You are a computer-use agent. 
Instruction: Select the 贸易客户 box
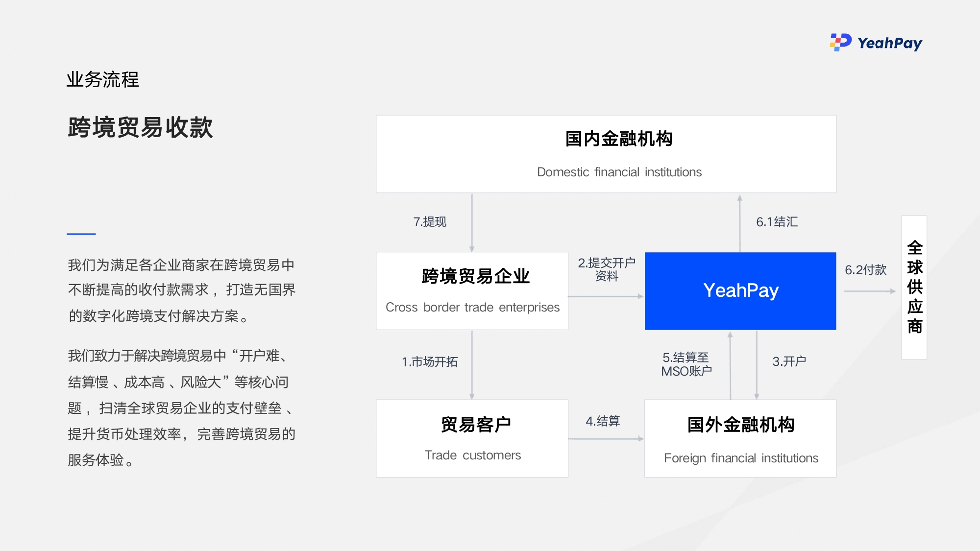[x=471, y=437]
